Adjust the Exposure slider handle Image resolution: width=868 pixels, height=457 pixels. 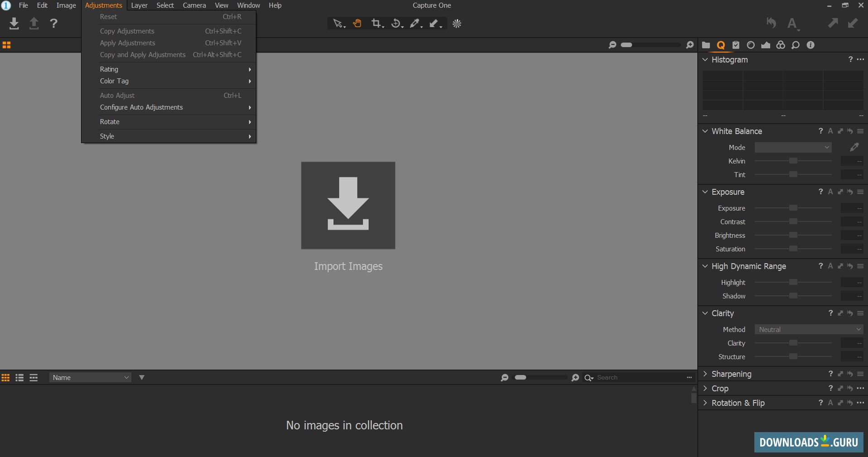click(x=793, y=208)
